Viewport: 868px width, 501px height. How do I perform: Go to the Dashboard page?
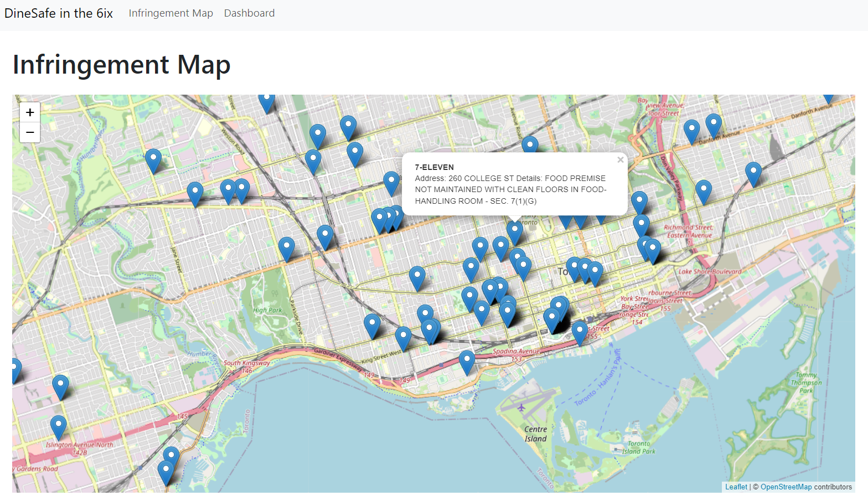[x=249, y=13]
